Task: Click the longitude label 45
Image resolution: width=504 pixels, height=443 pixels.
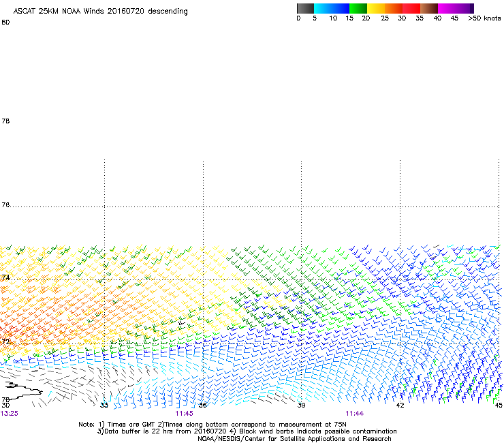Action: [x=499, y=405]
